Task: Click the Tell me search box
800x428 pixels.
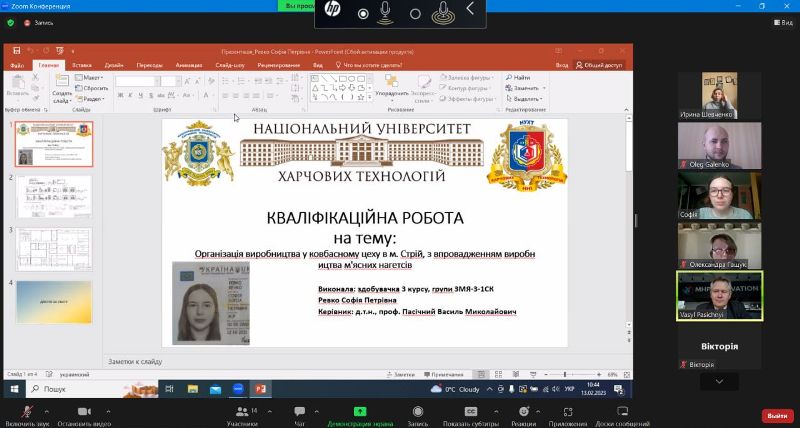Action: 369,65
